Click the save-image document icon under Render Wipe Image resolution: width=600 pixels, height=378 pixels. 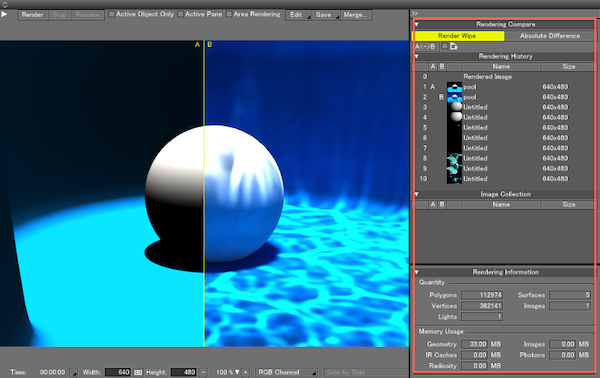pyautogui.click(x=454, y=46)
